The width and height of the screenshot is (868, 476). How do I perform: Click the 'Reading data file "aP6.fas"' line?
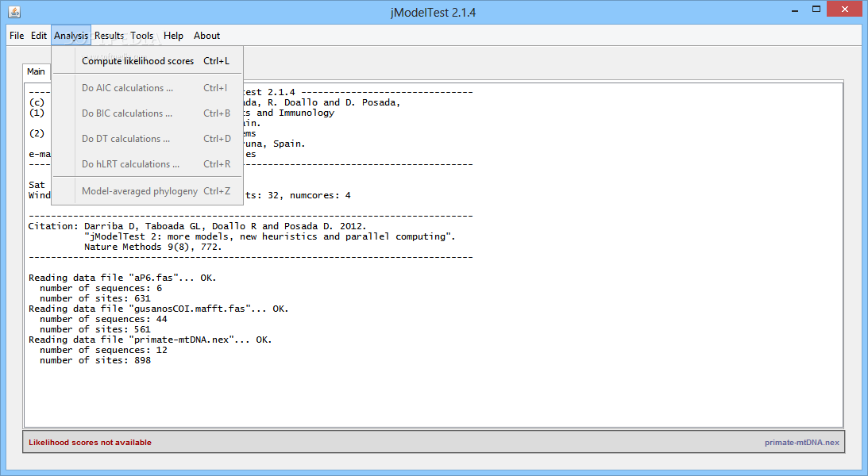[122, 278]
